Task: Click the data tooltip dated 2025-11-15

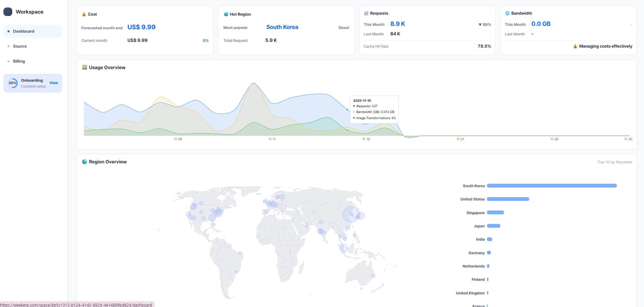Action: (374, 109)
